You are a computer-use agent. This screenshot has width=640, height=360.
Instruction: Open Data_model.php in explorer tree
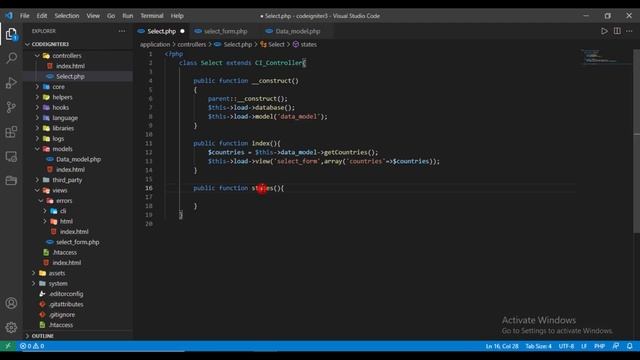click(78, 159)
